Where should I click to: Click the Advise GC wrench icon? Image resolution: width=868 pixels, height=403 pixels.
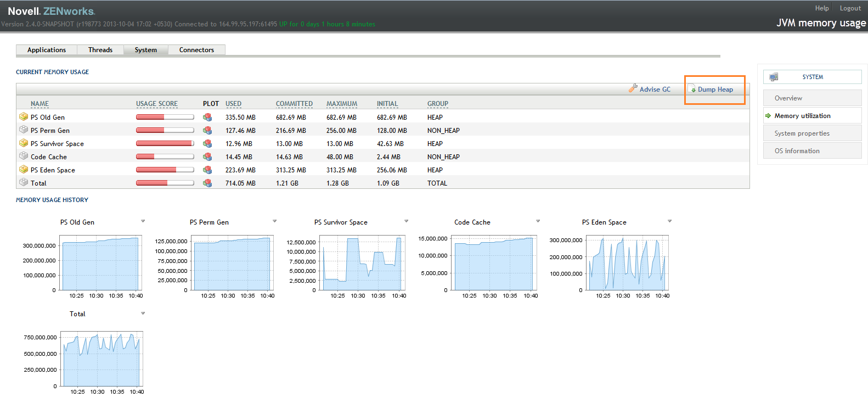633,88
